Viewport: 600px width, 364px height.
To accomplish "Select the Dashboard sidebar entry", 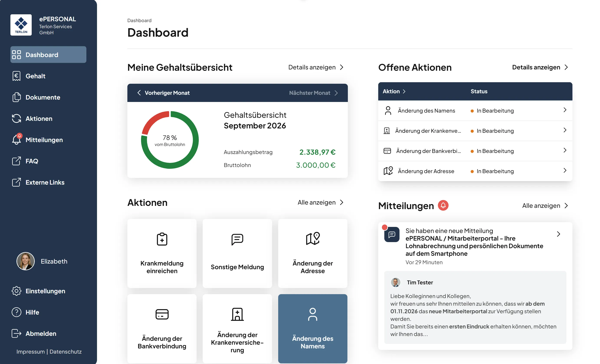I will tap(48, 55).
